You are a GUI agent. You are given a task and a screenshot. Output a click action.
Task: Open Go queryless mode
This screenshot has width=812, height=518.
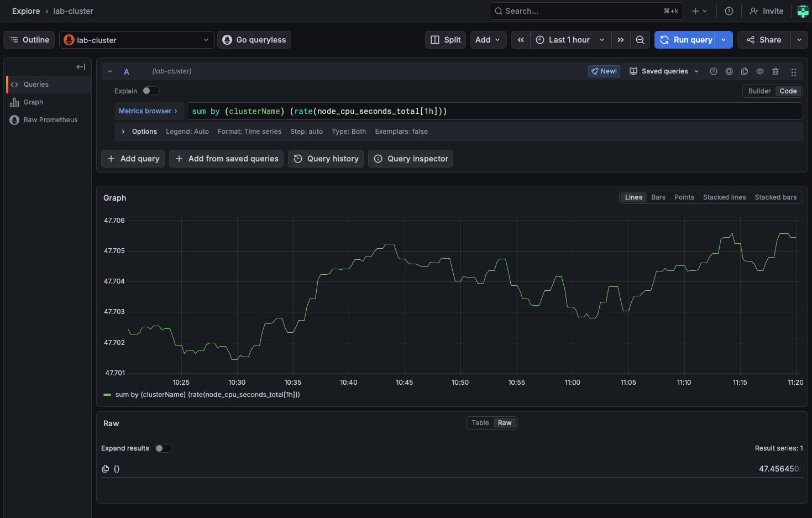[254, 40]
